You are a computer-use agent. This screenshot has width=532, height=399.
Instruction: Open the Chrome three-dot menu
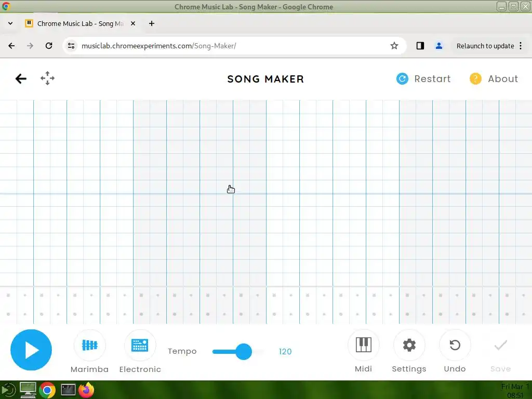pos(521,46)
